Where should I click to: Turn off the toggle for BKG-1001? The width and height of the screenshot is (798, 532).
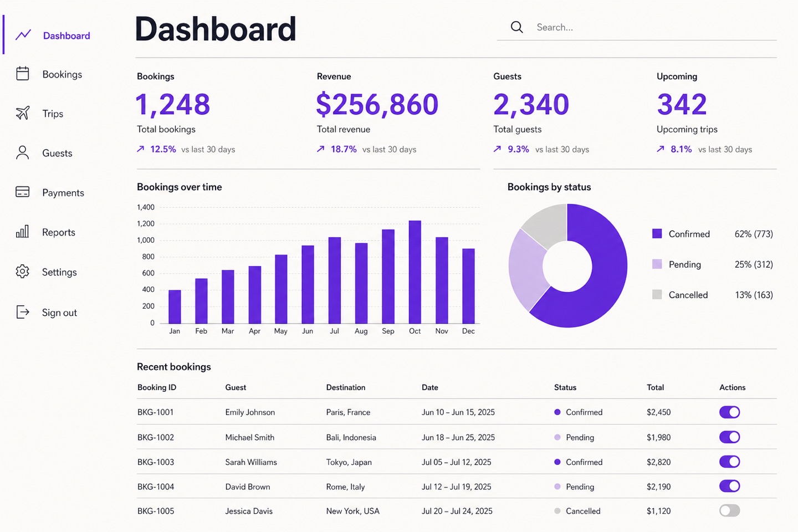(730, 412)
